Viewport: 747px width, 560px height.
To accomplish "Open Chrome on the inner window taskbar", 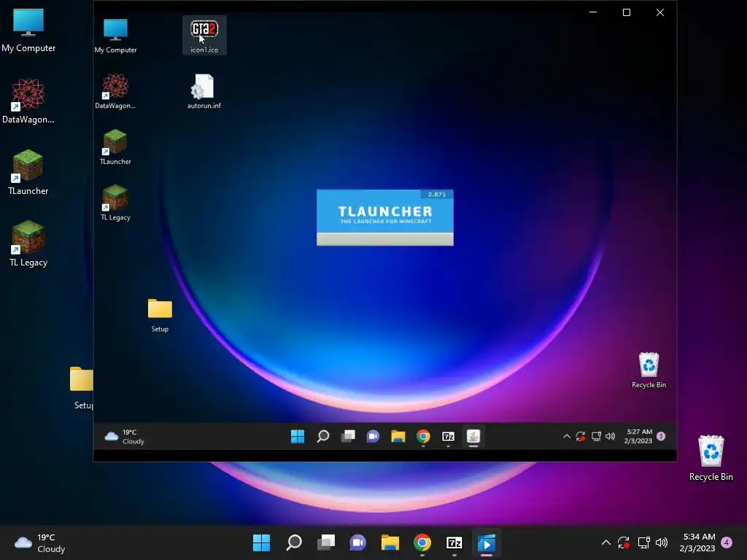I will [x=423, y=436].
